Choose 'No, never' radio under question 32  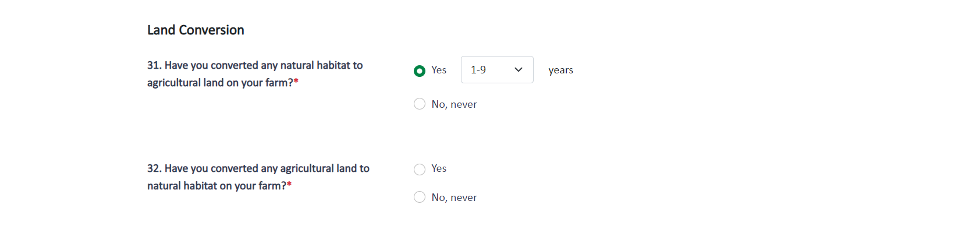point(420,197)
